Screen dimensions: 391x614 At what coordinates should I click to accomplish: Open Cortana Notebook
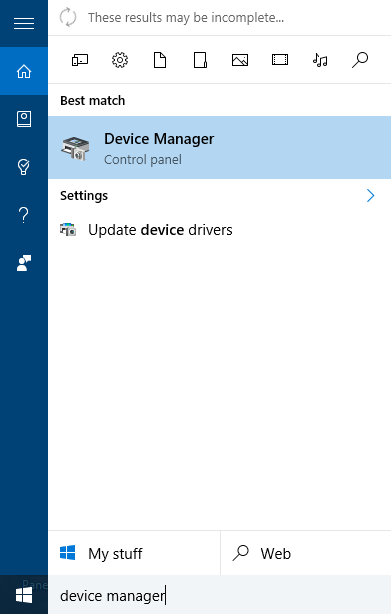coord(24,119)
